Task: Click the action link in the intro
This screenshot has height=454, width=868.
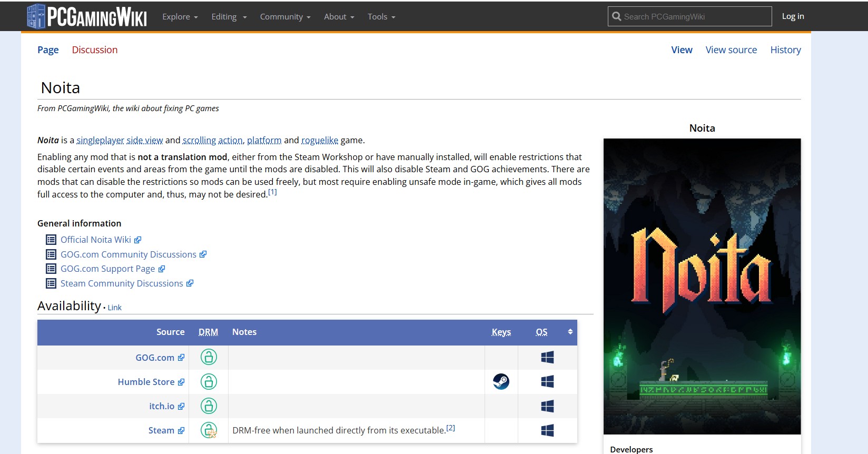Action: [x=231, y=140]
